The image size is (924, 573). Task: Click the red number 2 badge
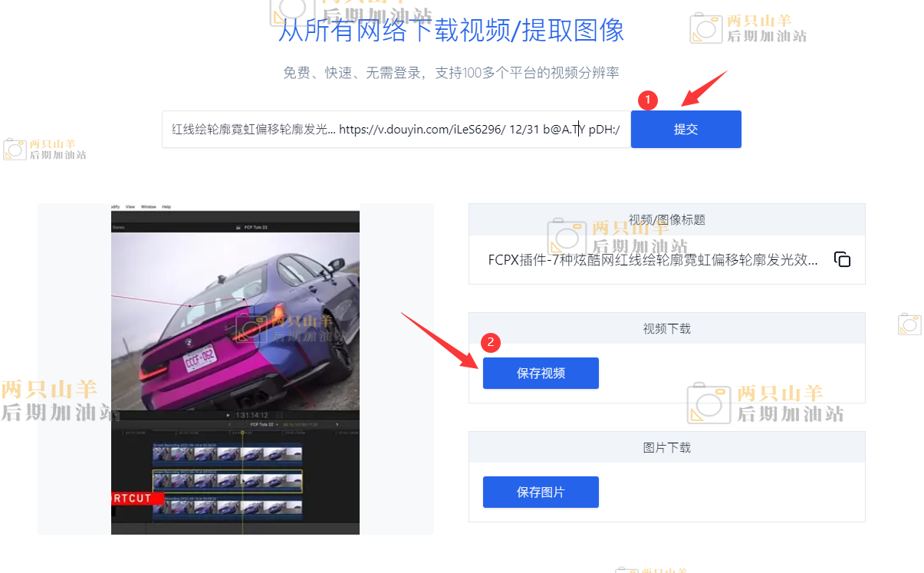coord(491,341)
